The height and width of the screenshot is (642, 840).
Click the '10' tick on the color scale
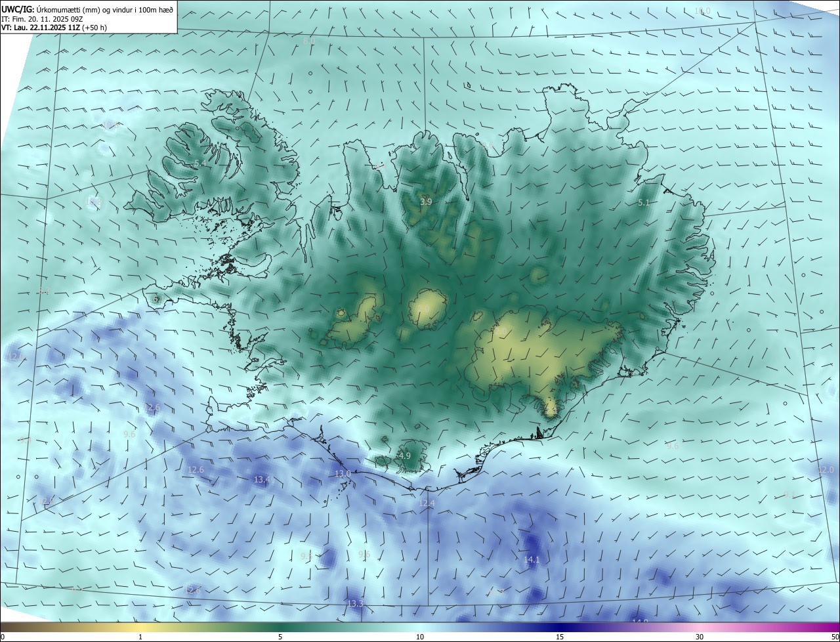(420, 637)
